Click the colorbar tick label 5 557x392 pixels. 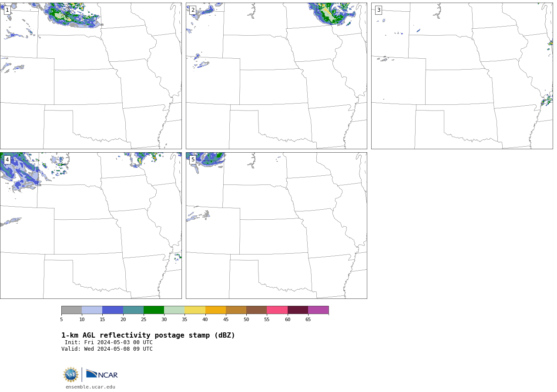click(61, 320)
